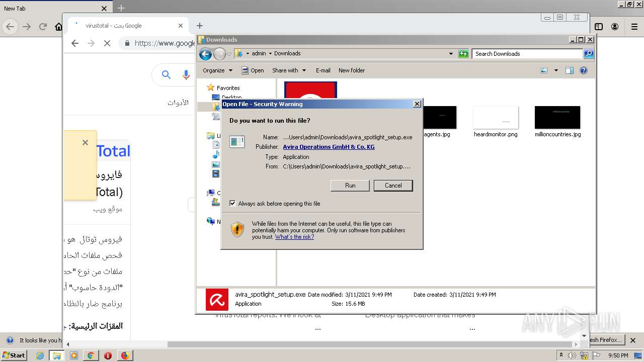The height and width of the screenshot is (362, 644).
Task: Select the Firefox New Tab tab
Action: 55,9
